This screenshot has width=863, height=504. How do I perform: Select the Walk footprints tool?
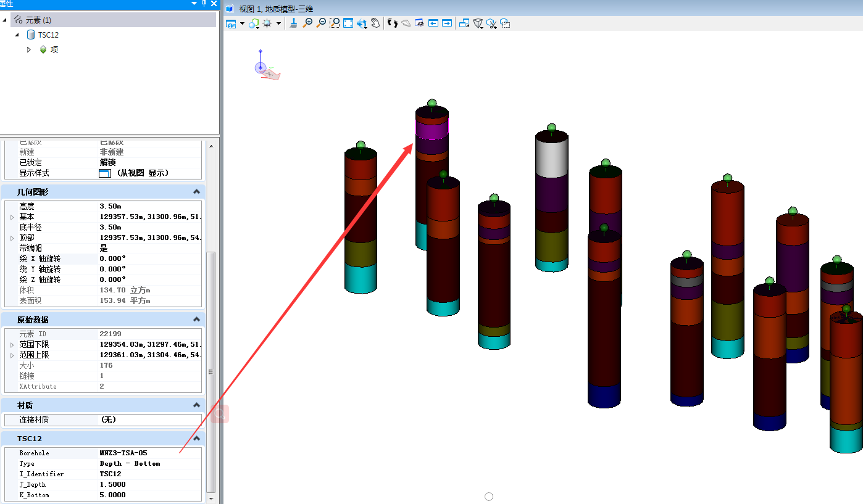(x=393, y=23)
